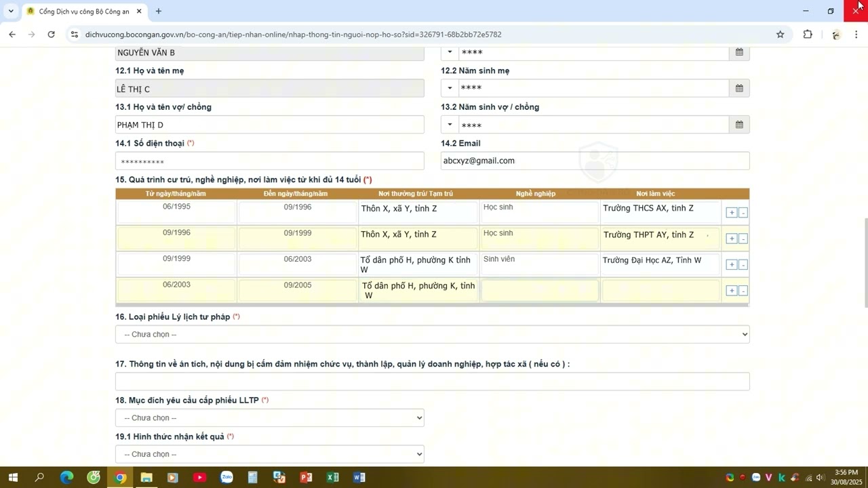Open dropdown arrow for Năm sinh mẹ
This screenshot has height=488, width=868.
tap(450, 88)
